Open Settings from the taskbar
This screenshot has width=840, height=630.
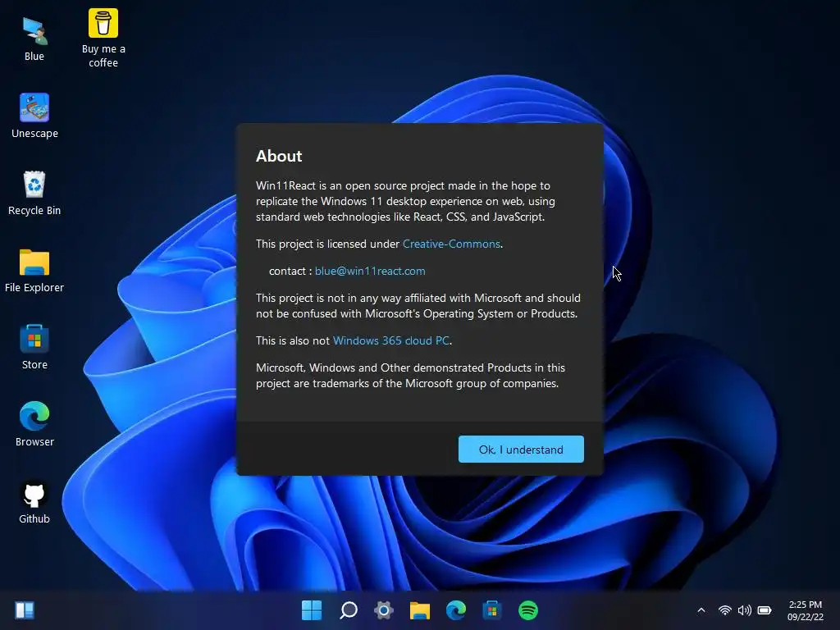(384, 610)
